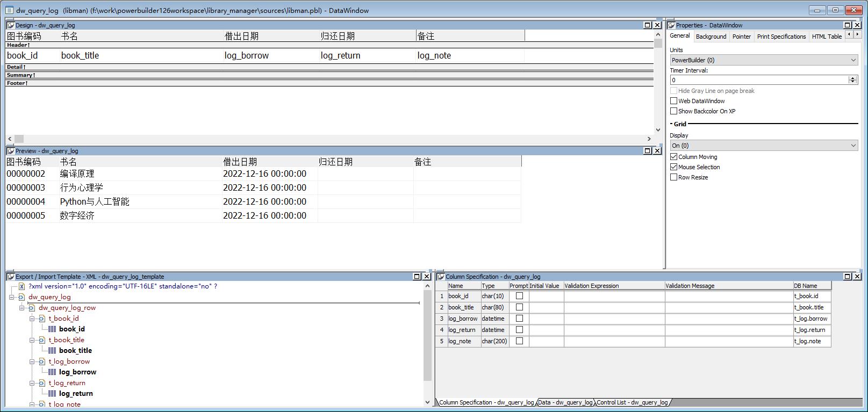Image resolution: width=868 pixels, height=412 pixels.
Task: Maximize the Export/Import Template pane
Action: pos(417,277)
